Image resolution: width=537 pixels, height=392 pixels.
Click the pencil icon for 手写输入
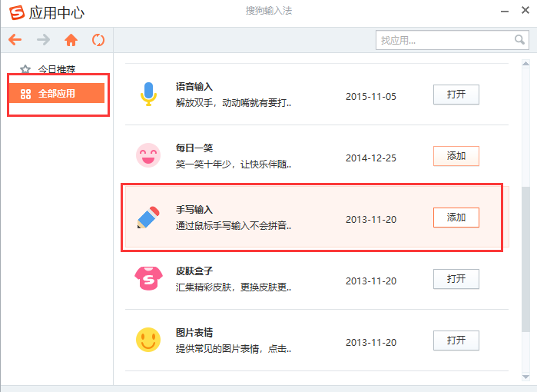point(148,217)
